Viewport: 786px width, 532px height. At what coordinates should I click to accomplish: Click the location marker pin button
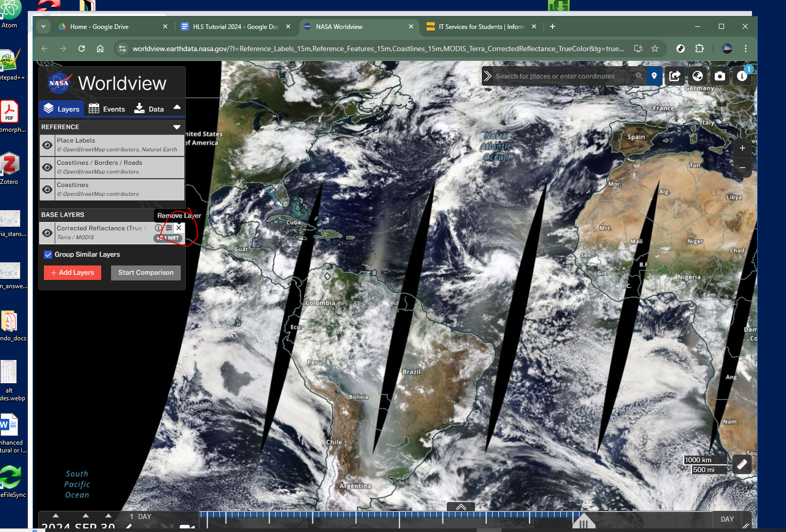coord(654,76)
